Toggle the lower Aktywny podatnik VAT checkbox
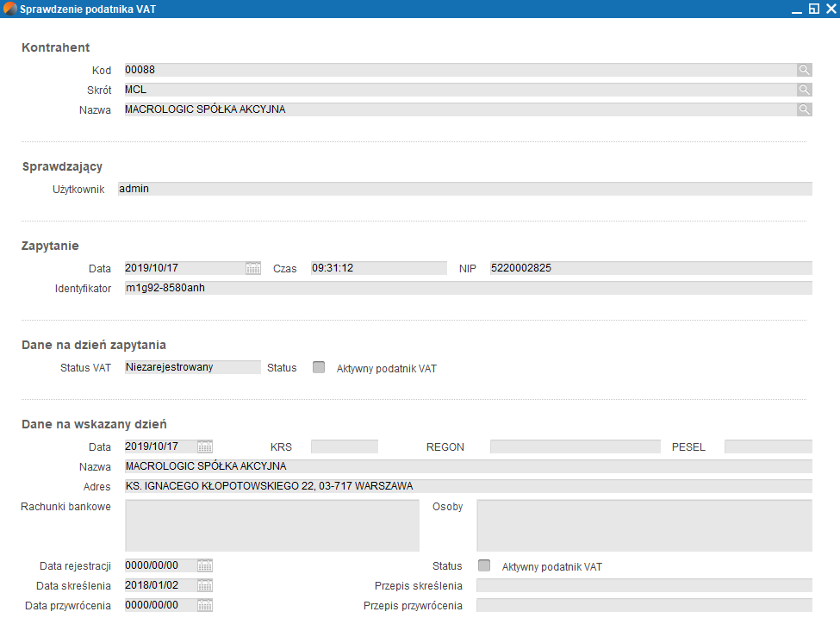Viewport: 840px width, 643px height. 484,566
